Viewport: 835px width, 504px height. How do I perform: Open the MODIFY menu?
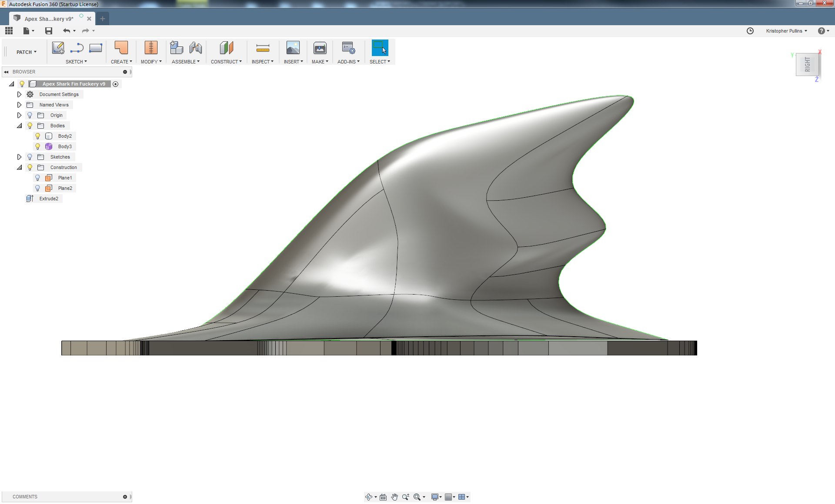coord(151,62)
